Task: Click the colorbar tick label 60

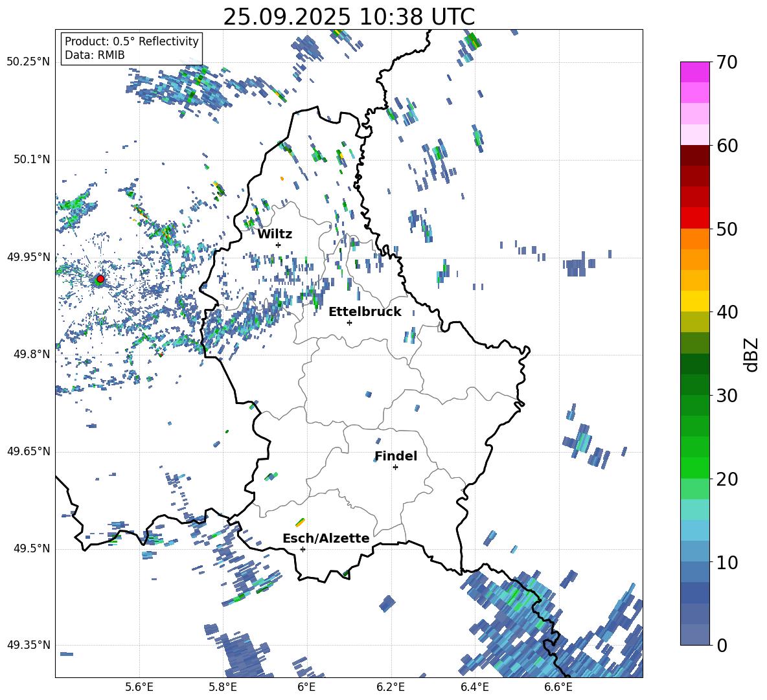Action: [727, 145]
